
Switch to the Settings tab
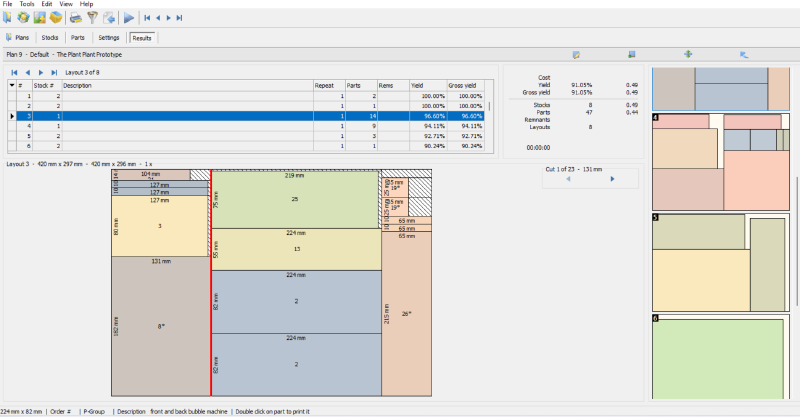tap(109, 37)
